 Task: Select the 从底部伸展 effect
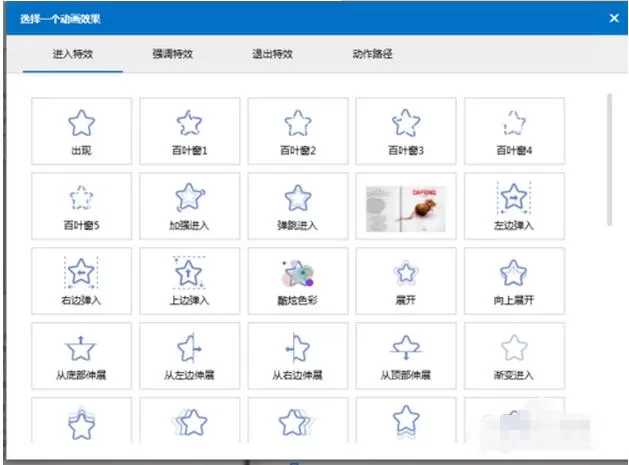tap(81, 356)
